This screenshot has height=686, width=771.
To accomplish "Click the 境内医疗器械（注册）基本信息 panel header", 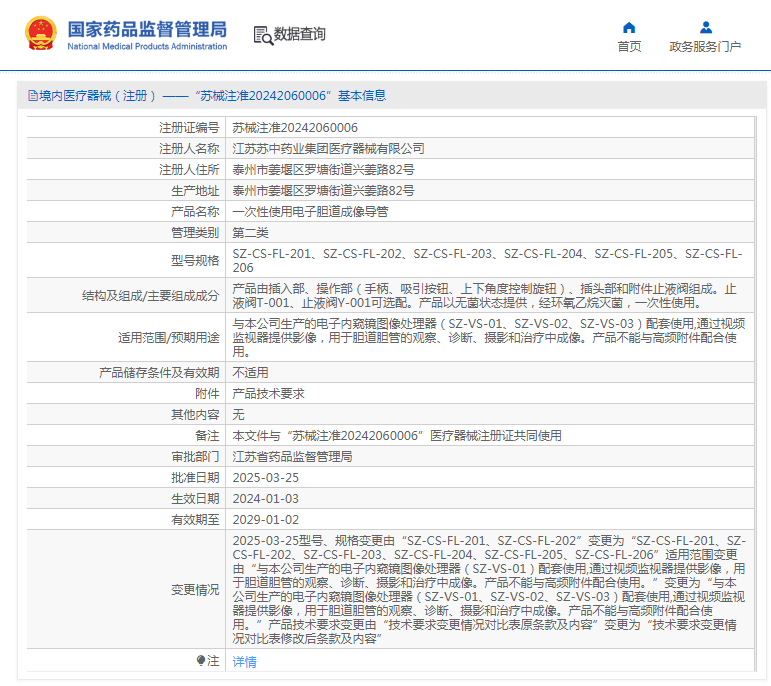I will point(207,96).
